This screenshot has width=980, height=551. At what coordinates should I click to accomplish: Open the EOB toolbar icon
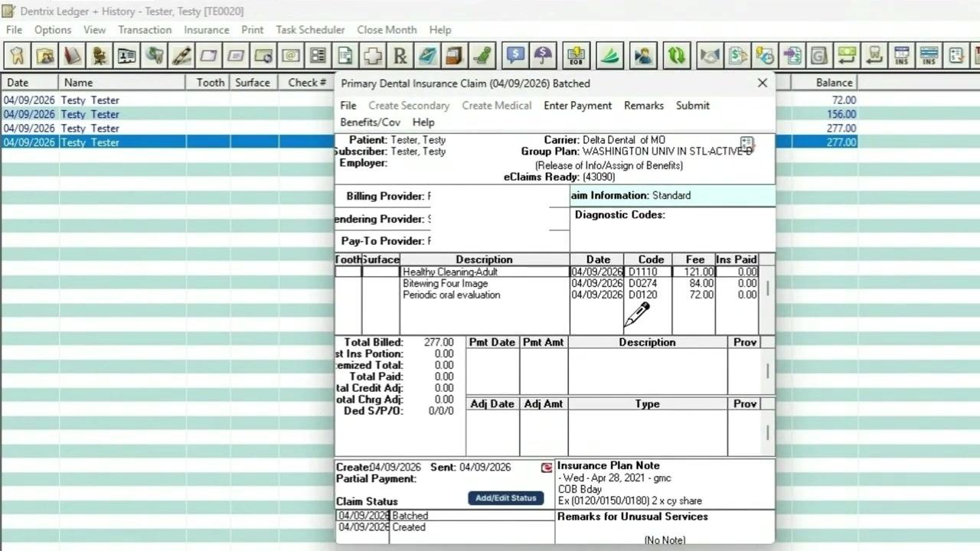(577, 56)
